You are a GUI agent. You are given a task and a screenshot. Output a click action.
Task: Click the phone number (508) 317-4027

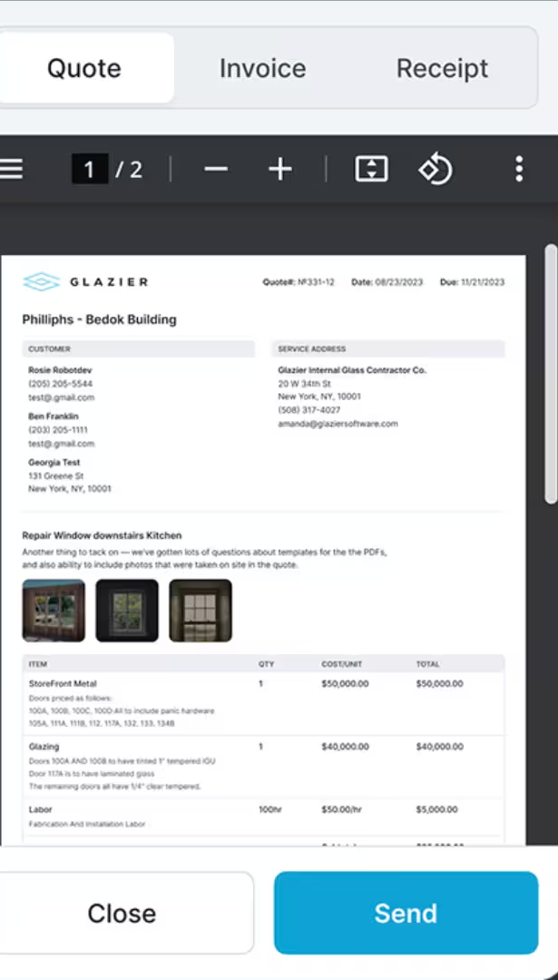pyautogui.click(x=309, y=410)
